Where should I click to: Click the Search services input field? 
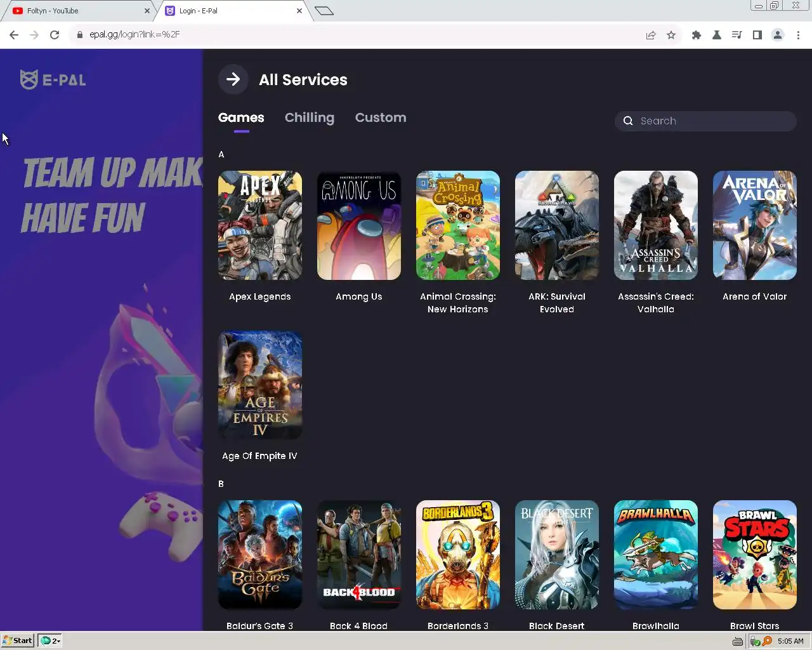[x=705, y=121]
